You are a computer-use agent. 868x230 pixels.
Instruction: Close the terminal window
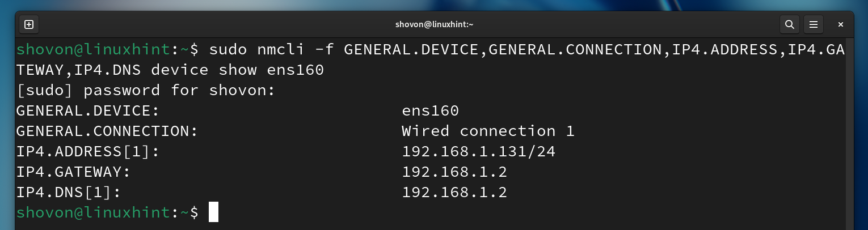point(841,24)
